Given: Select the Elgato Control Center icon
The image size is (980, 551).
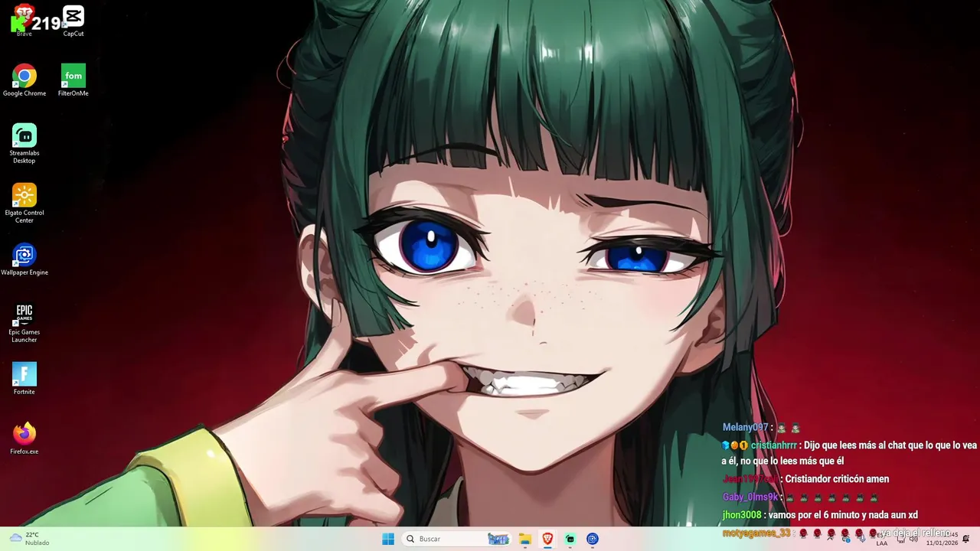Looking at the screenshot, I should [24, 204].
